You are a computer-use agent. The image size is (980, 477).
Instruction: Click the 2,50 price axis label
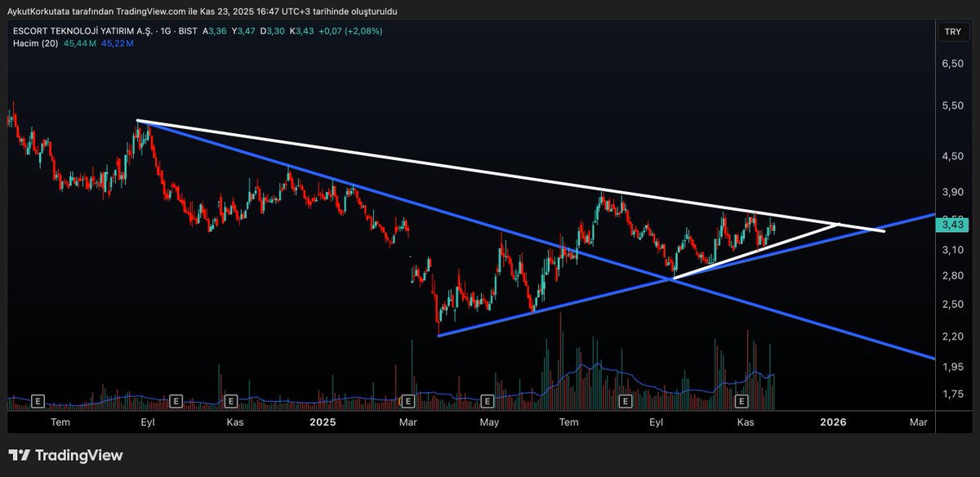pyautogui.click(x=952, y=305)
